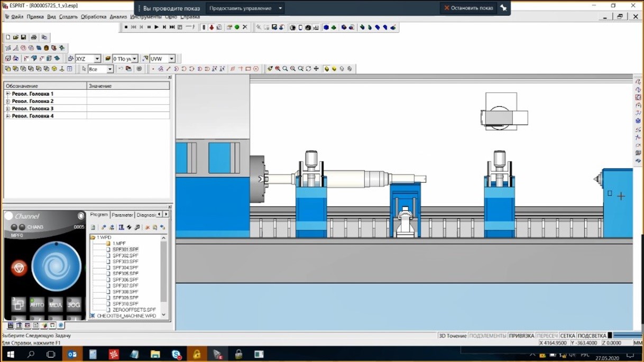The image size is (644, 362).
Task: Open the 'По ум' layer dropdown
Action: tap(135, 59)
